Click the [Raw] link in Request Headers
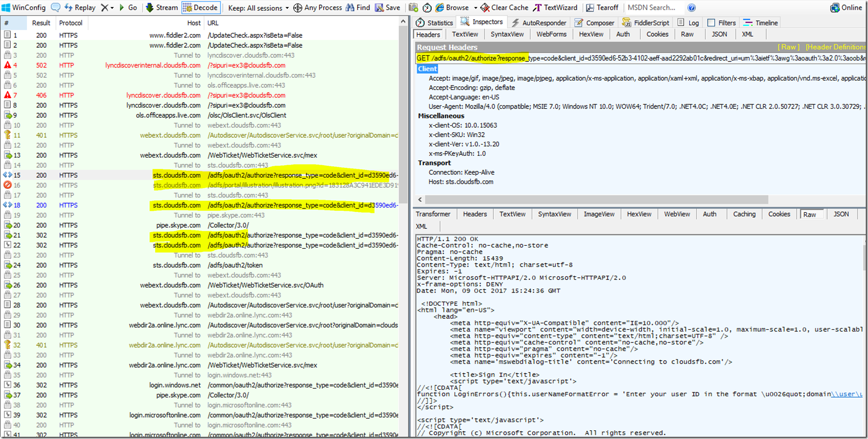This screenshot has width=868, height=439. click(x=788, y=47)
